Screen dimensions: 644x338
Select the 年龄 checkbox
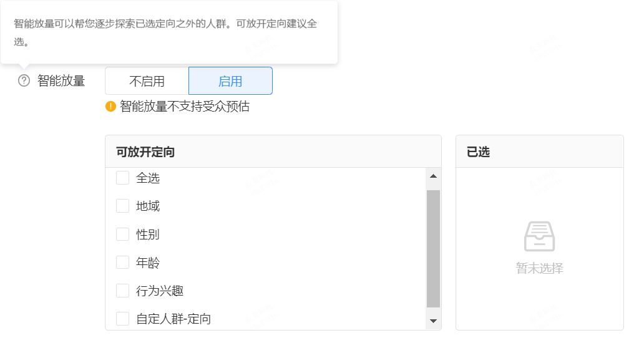[123, 263]
